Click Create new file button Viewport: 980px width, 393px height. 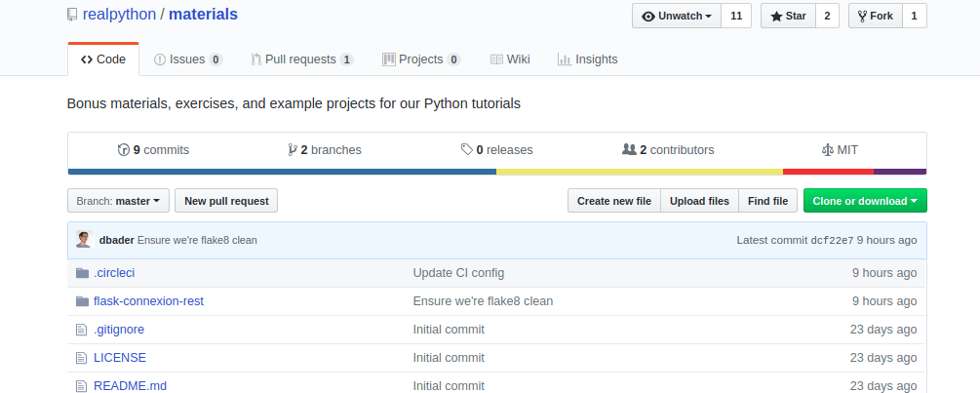pyautogui.click(x=613, y=201)
